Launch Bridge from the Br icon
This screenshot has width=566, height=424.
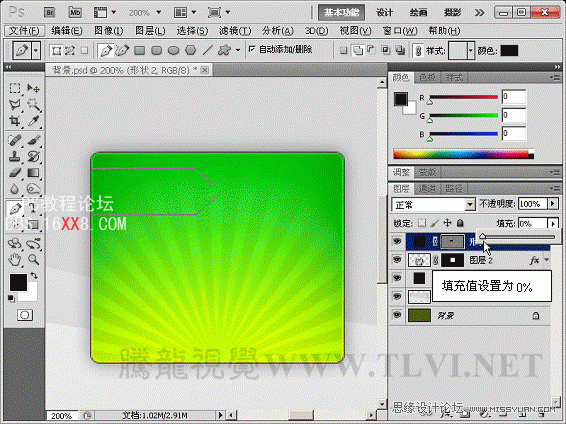click(49, 13)
